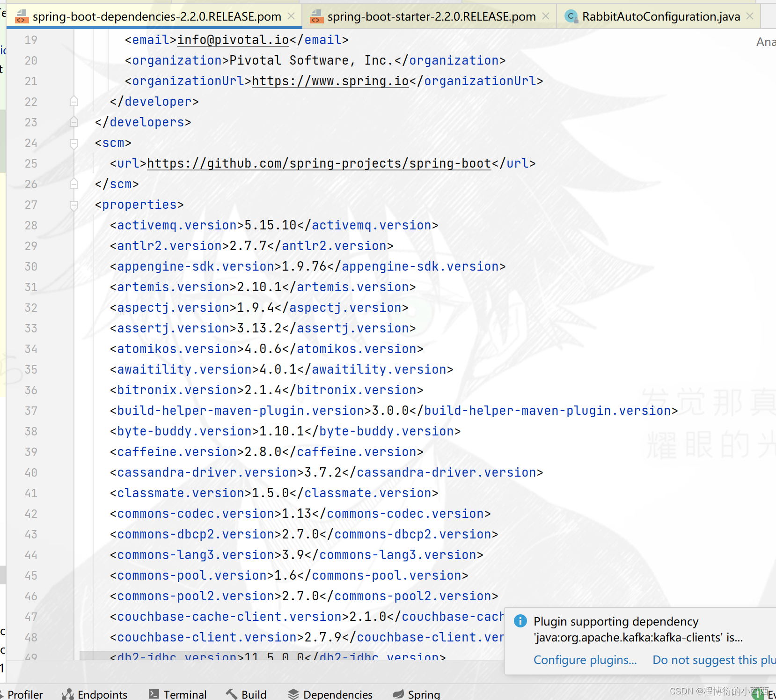Click awaitility.version value 4.0.1
776x700 pixels.
(278, 369)
